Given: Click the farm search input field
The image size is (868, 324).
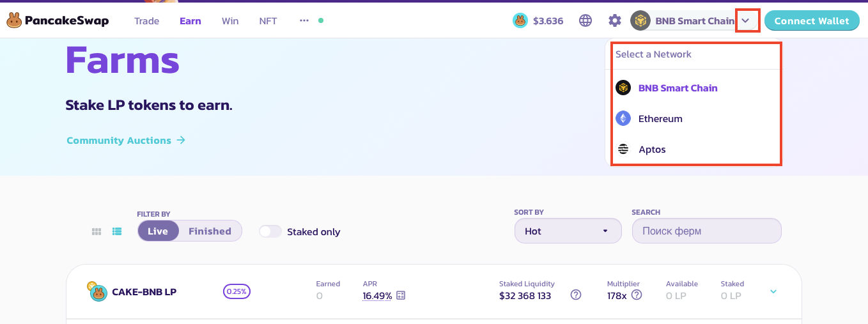Looking at the screenshot, I should click(706, 231).
